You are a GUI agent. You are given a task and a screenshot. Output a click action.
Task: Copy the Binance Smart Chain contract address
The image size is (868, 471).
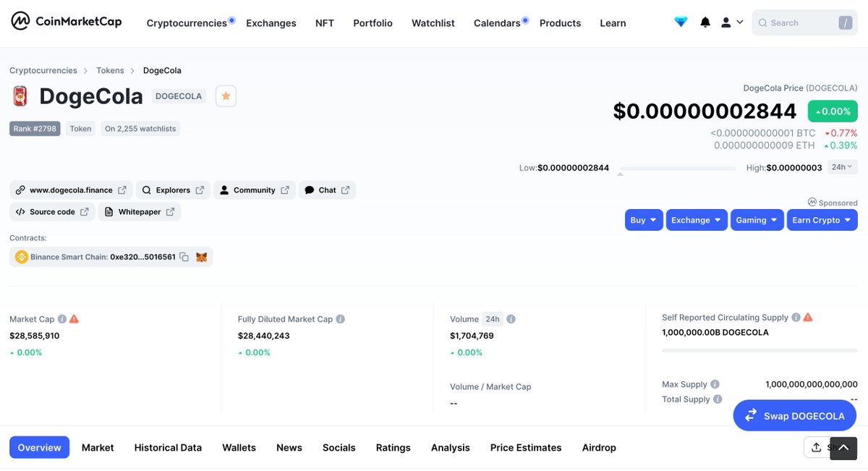coord(184,257)
